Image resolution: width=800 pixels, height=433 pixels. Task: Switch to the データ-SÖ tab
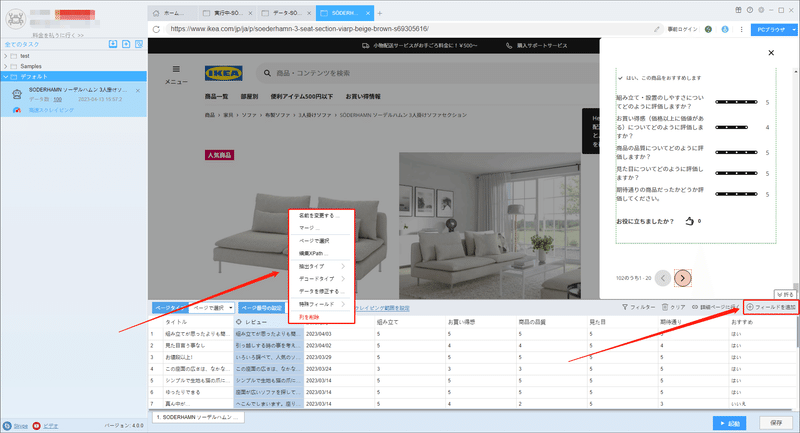(286, 13)
